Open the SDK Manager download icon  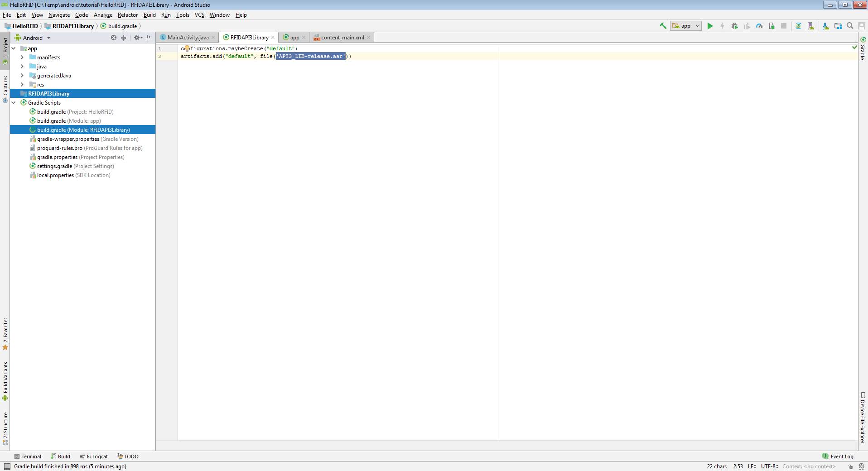pyautogui.click(x=825, y=26)
